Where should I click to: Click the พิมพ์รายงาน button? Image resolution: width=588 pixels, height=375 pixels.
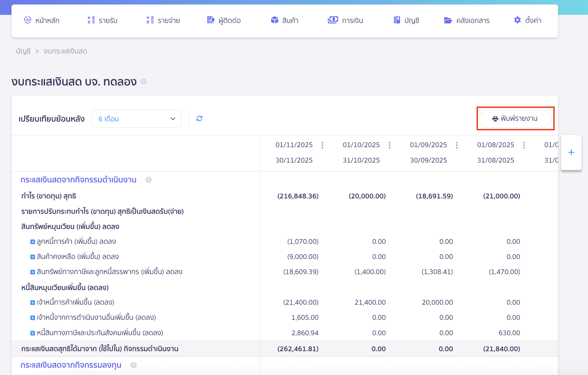click(x=515, y=119)
